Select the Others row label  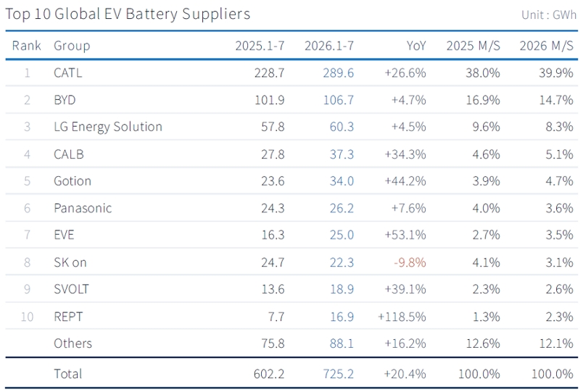click(x=73, y=343)
